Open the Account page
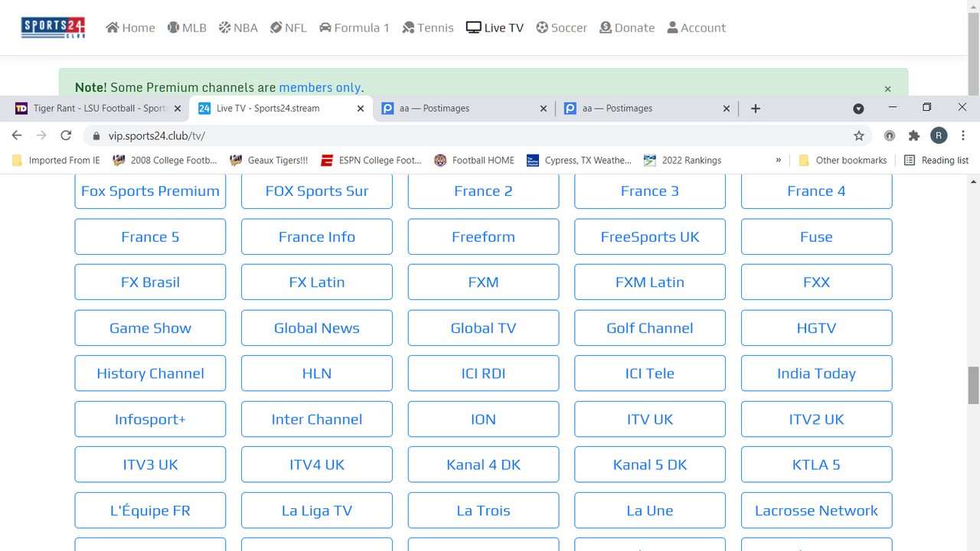 [697, 28]
